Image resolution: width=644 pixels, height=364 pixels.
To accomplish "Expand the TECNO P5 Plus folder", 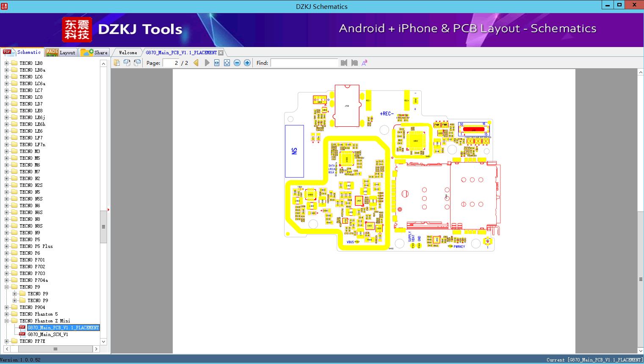I will (6, 246).
